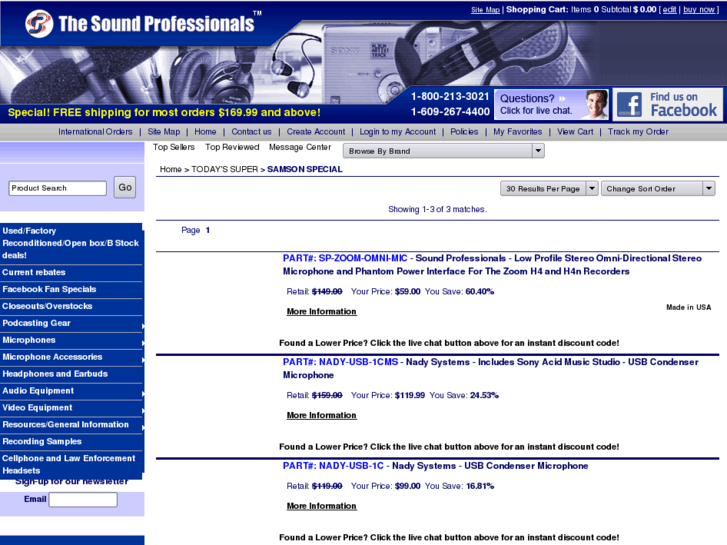The height and width of the screenshot is (545, 727).
Task: Click SAMSON SPECIAL breadcrumb
Action: [x=305, y=169]
